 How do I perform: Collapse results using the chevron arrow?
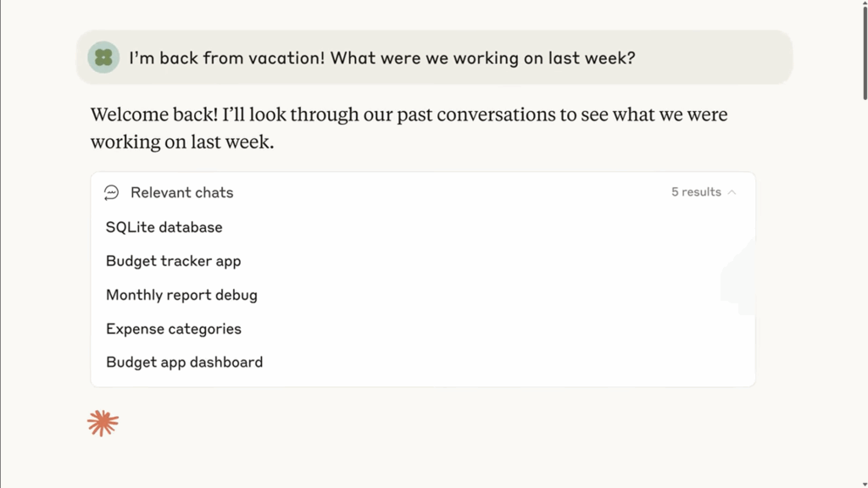pyautogui.click(x=732, y=192)
